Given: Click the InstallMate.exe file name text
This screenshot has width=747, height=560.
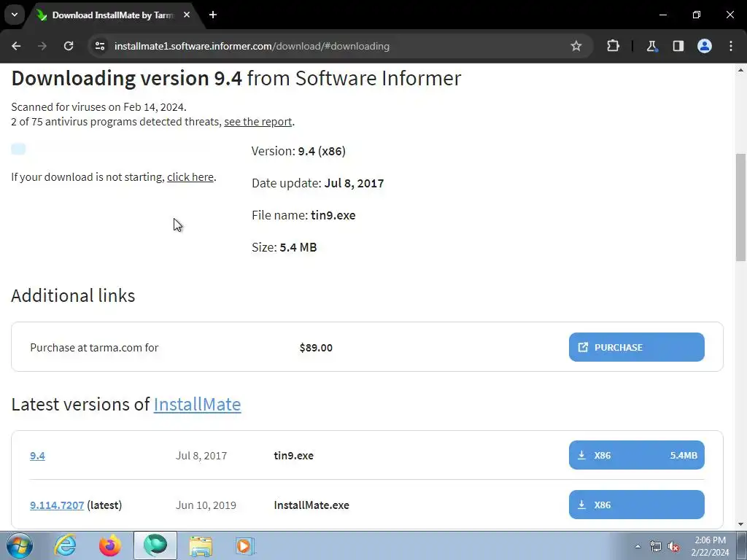Looking at the screenshot, I should 311,505.
